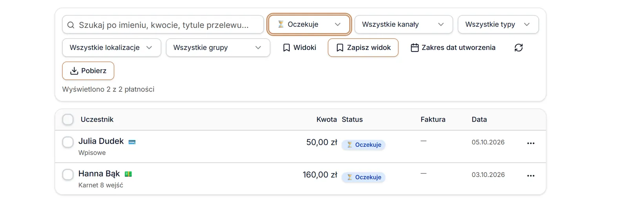Click the calendar icon for Zakres dat utworzenia
The height and width of the screenshot is (199, 644).
[x=415, y=47]
